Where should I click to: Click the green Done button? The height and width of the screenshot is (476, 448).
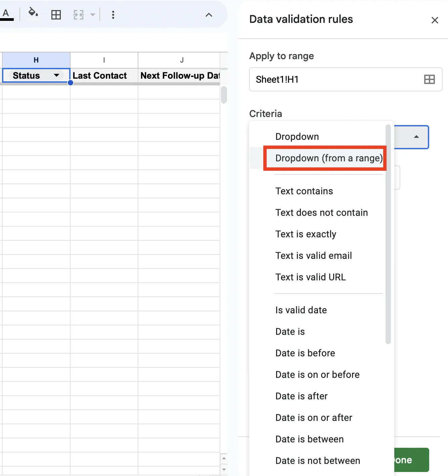tap(412, 460)
